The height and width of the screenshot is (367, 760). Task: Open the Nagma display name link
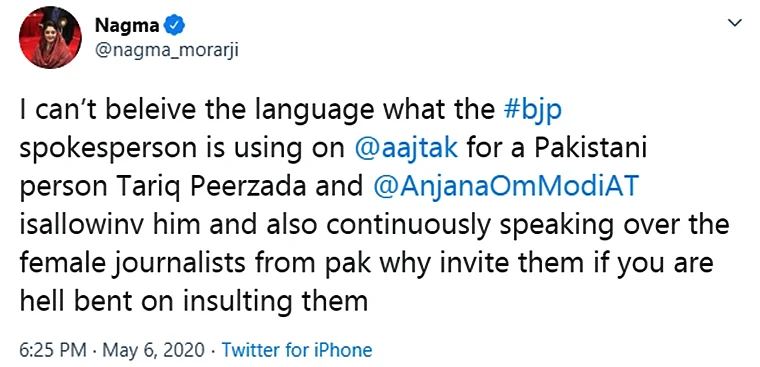(x=127, y=25)
